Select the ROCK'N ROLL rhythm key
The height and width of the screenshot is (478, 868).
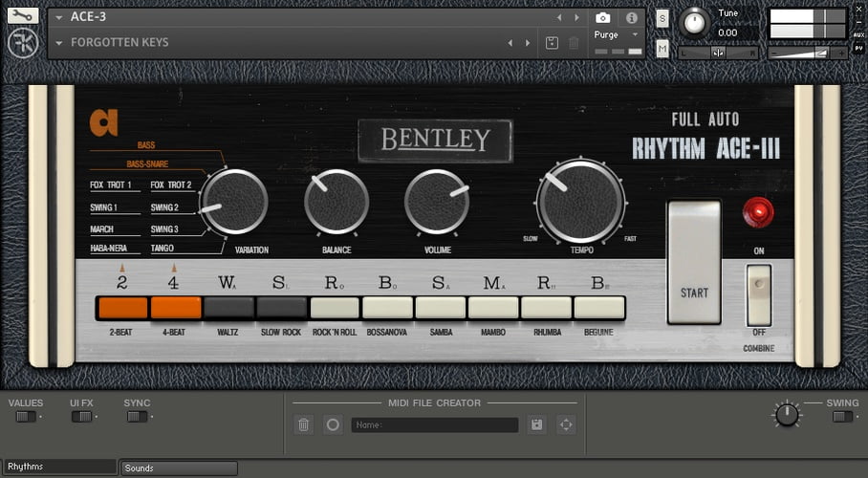point(335,308)
